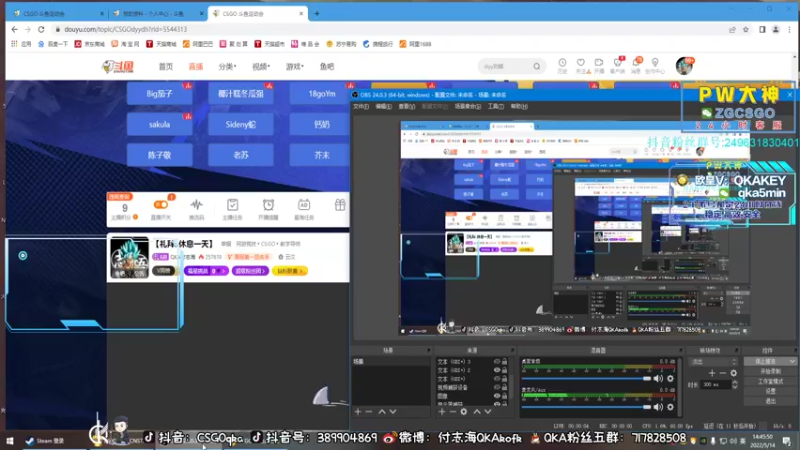
Task: Move scene down in OBS 场景 panel
Action: [x=393, y=411]
